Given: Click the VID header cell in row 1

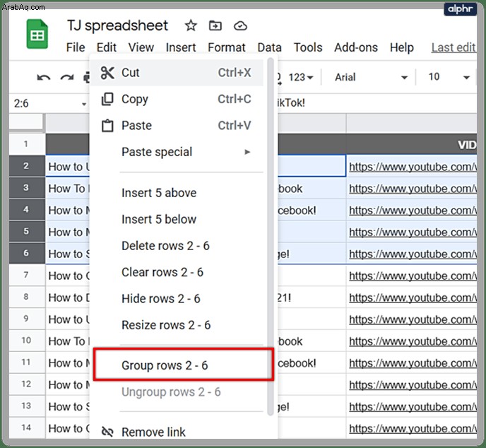Looking at the screenshot, I should (x=411, y=144).
